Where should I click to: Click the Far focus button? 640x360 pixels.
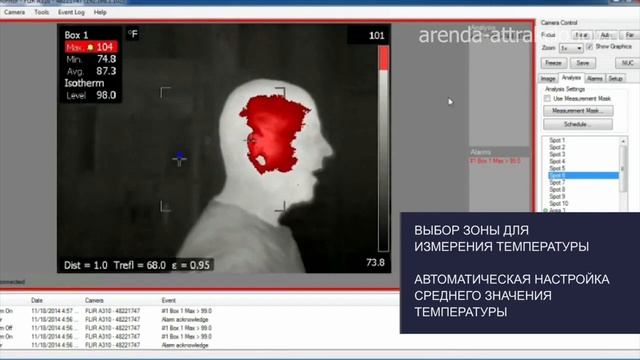pyautogui.click(x=629, y=36)
